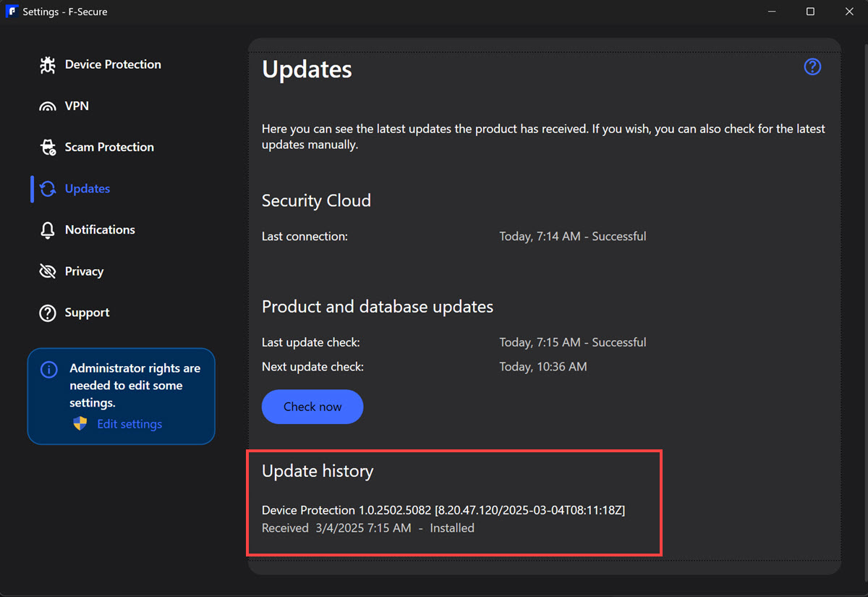Click 'Today, 7:14 AM - Successful' value
The height and width of the screenshot is (597, 868).
click(573, 236)
